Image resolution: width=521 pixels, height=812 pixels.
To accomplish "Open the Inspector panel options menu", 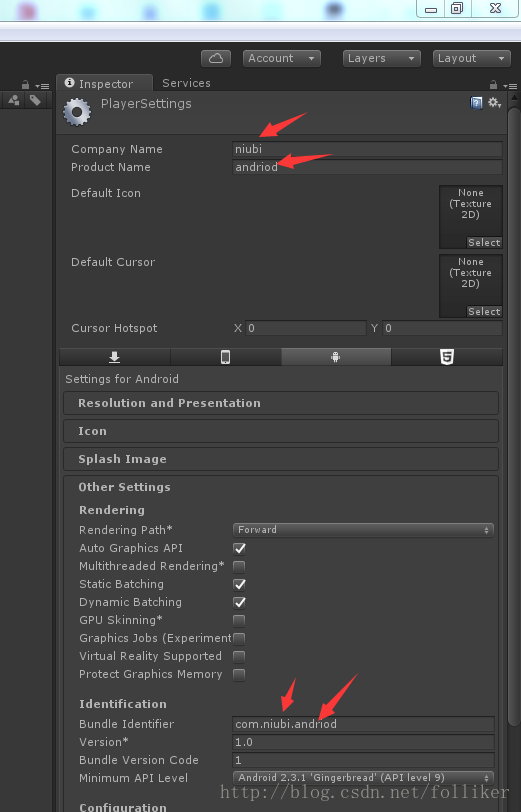I will coord(510,86).
